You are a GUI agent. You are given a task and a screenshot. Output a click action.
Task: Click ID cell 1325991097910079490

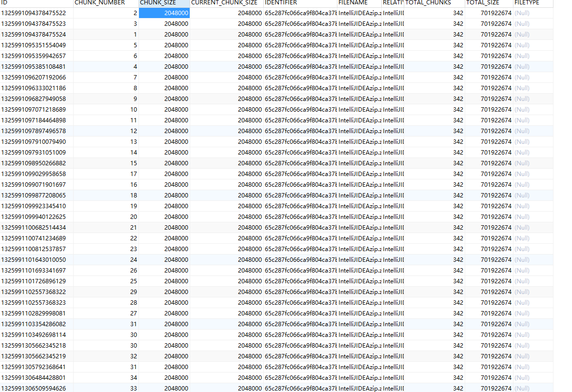tap(37, 142)
